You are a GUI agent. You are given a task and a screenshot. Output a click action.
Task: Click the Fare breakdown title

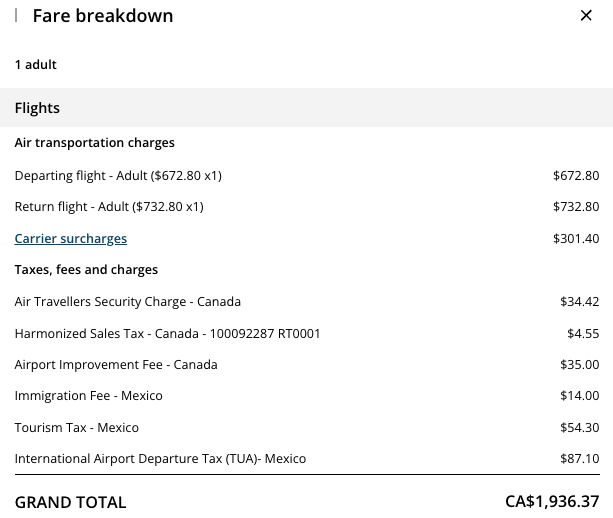click(x=103, y=16)
